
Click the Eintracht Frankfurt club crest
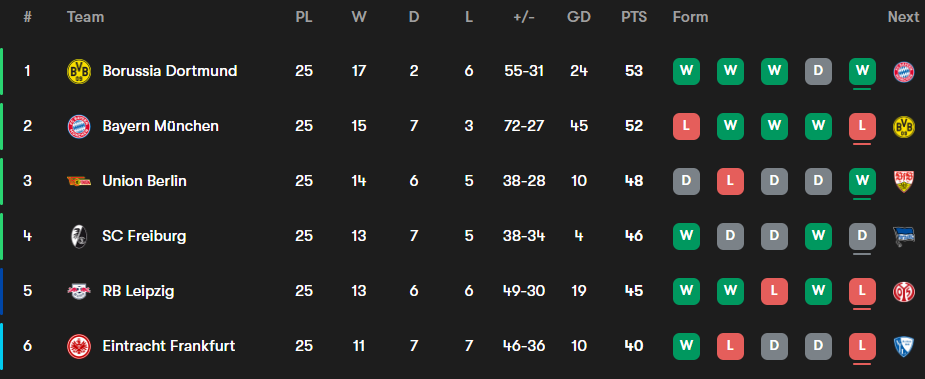[78, 346]
